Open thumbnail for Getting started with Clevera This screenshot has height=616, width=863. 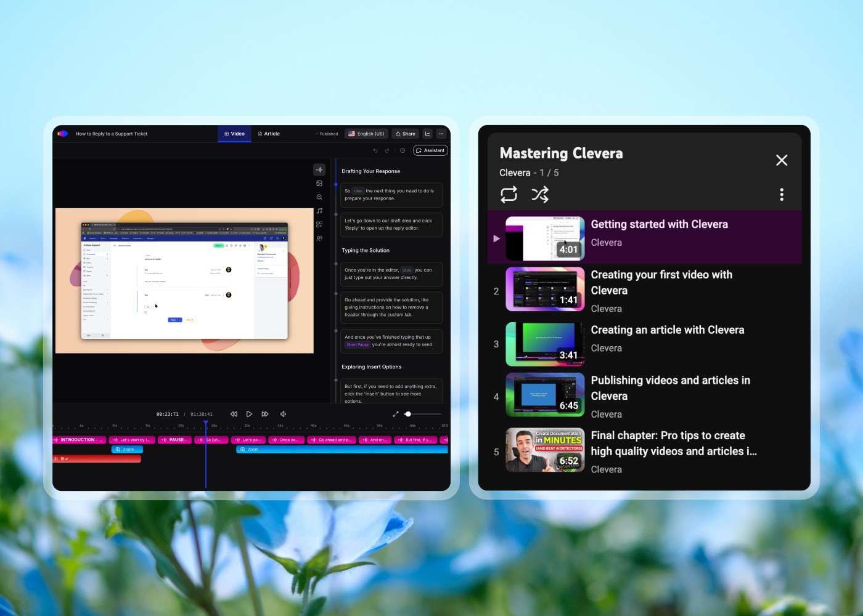pyautogui.click(x=545, y=238)
